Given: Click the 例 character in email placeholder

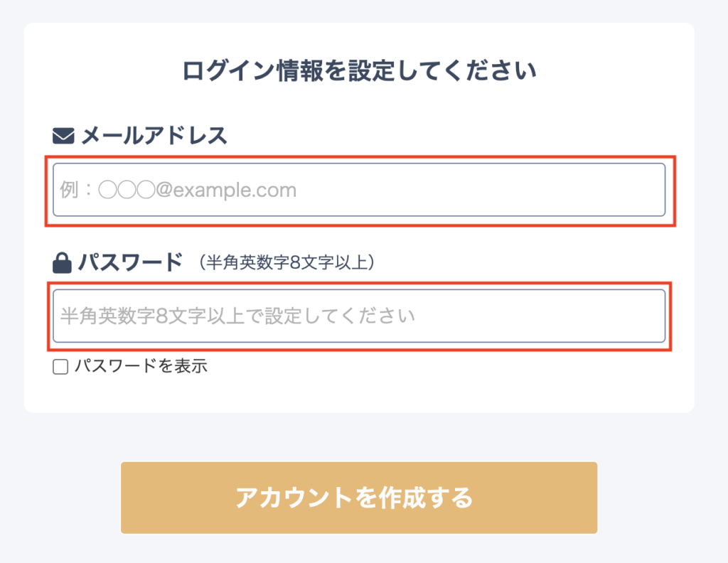Looking at the screenshot, I should pos(69,191).
